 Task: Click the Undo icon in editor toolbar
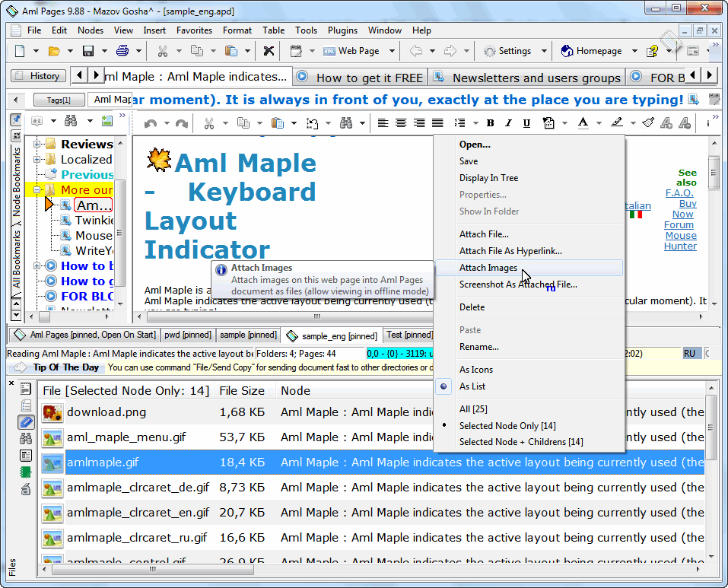pos(151,123)
